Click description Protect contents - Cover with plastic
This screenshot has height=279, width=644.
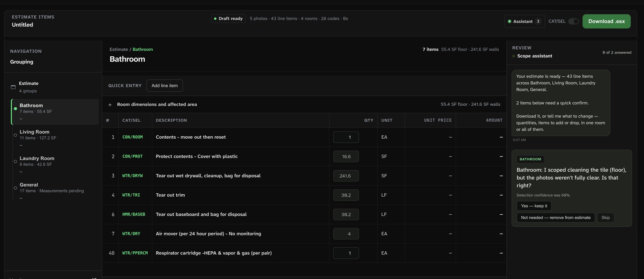[197, 156]
